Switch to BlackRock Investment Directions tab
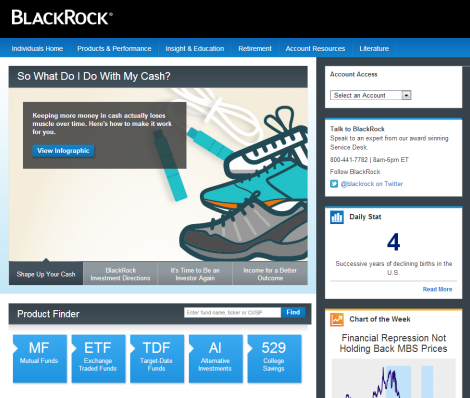Screen dimensions: 470x398 point(120,274)
